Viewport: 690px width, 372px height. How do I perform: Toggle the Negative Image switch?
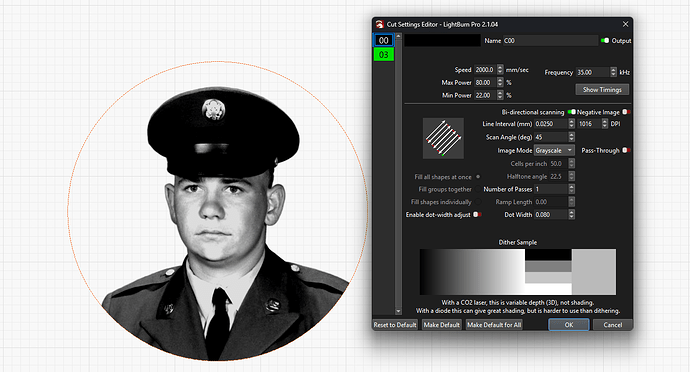[x=626, y=112]
